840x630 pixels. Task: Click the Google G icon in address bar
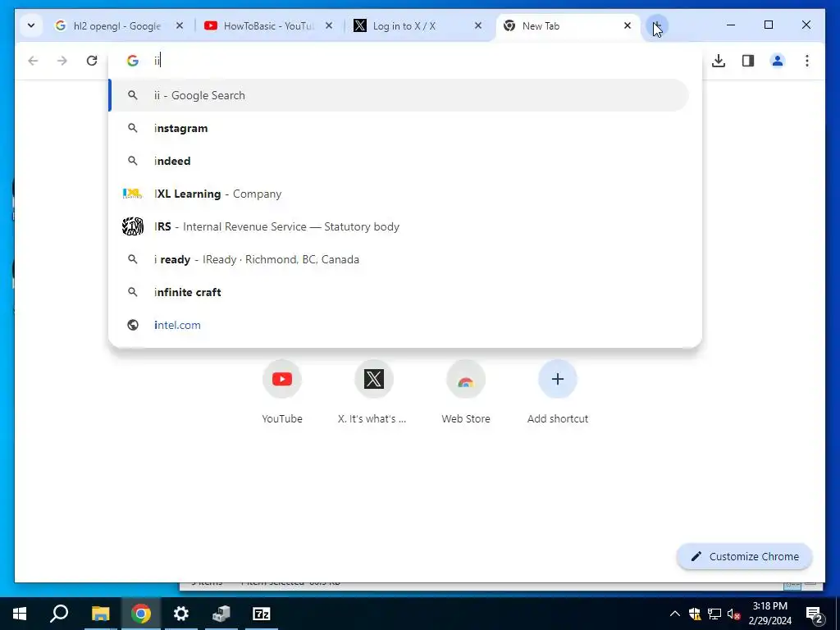[132, 61]
